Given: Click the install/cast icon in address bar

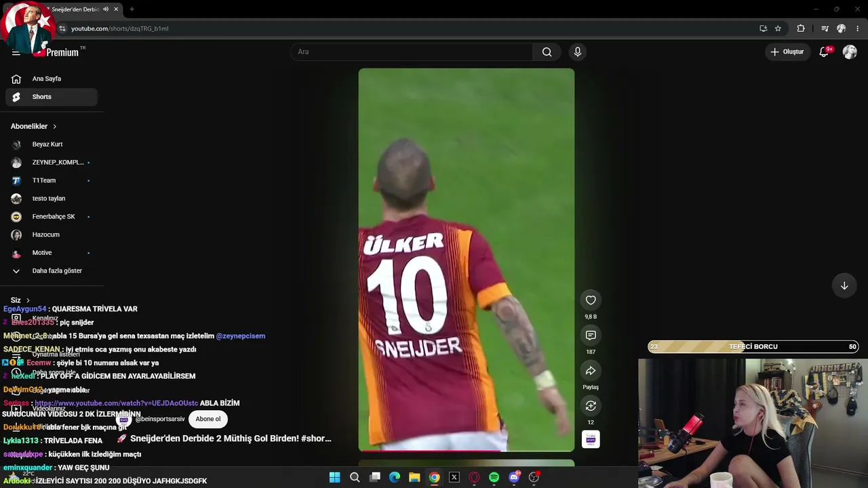Looking at the screenshot, I should [764, 28].
